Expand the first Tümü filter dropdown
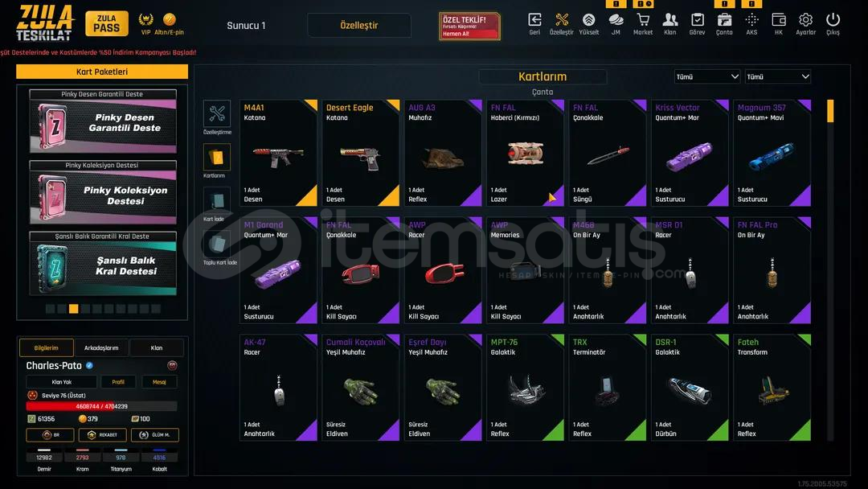The height and width of the screenshot is (489, 868). [x=707, y=76]
